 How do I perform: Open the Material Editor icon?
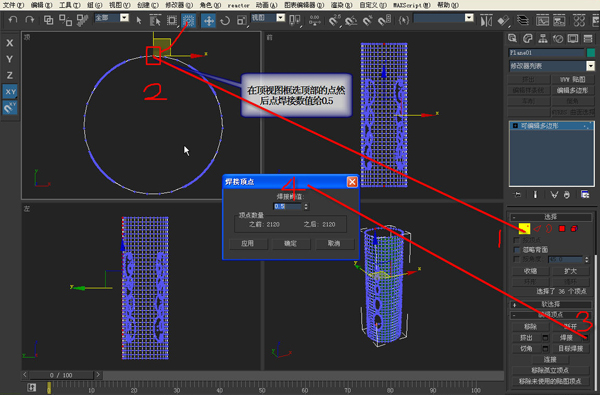(579, 20)
